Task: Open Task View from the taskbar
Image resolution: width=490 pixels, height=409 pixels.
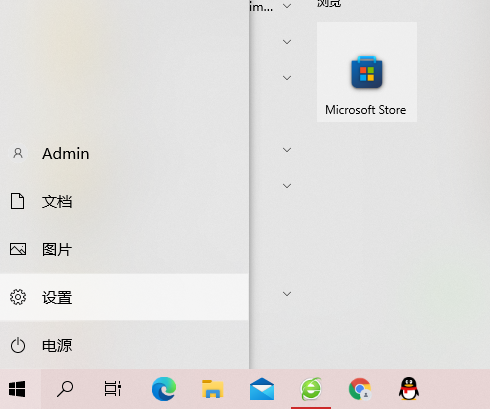Action: [113, 389]
